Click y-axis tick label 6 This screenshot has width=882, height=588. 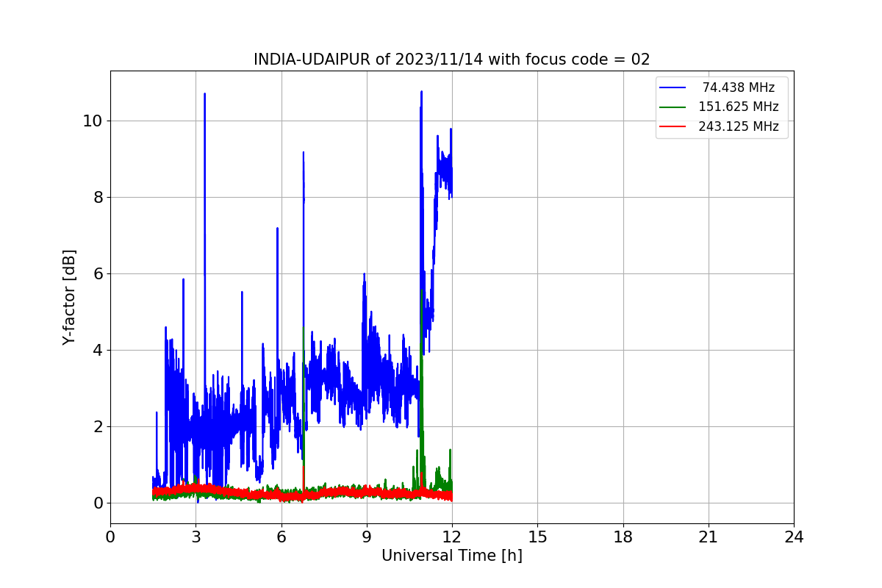[97, 273]
